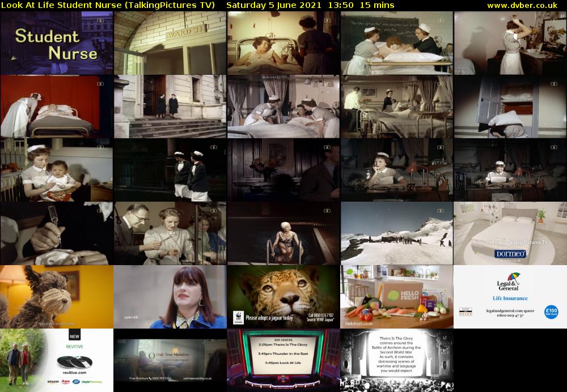Click the amazon retailer logo
Viewport: 567px width, 392px height.
coord(53,382)
